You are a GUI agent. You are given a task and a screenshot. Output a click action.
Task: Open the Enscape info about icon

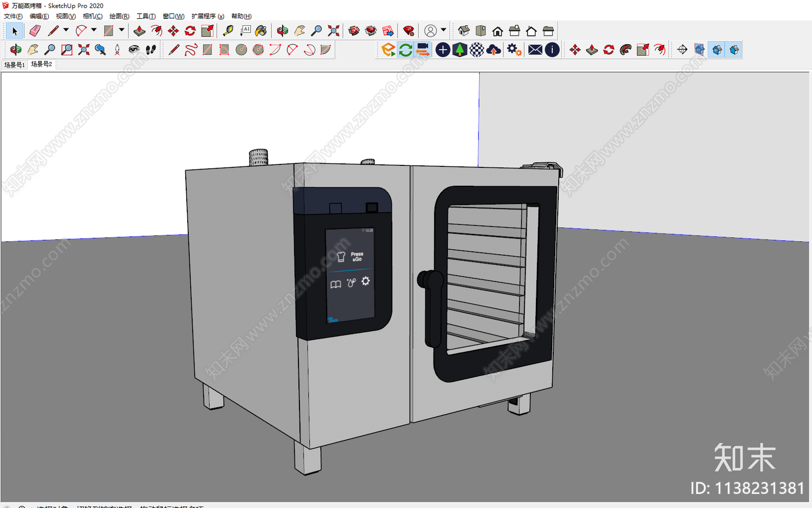tap(552, 50)
